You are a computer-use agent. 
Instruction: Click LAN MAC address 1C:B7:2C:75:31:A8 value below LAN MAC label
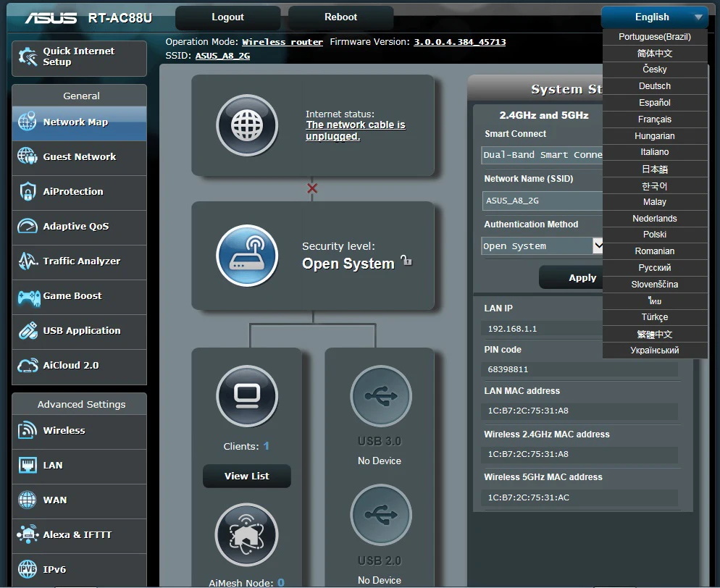coord(528,411)
